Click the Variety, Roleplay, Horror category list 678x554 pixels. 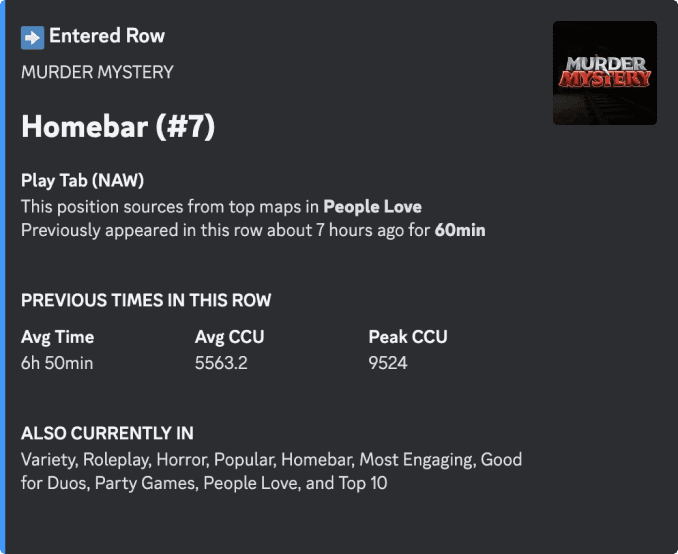271,471
